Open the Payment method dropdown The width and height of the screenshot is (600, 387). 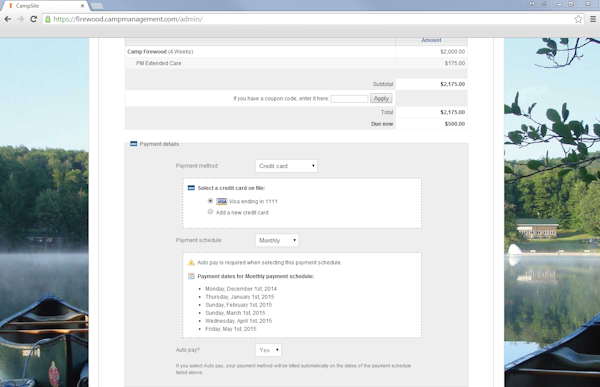(x=286, y=166)
